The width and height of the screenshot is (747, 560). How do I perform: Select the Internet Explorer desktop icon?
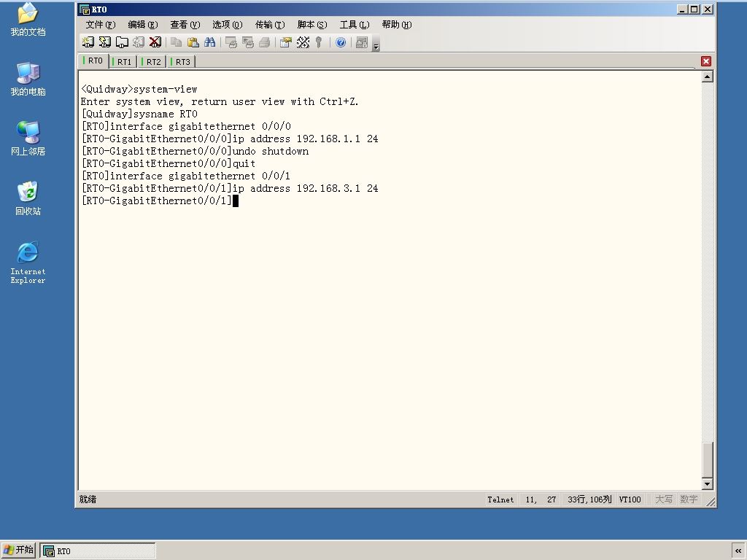coord(28,262)
